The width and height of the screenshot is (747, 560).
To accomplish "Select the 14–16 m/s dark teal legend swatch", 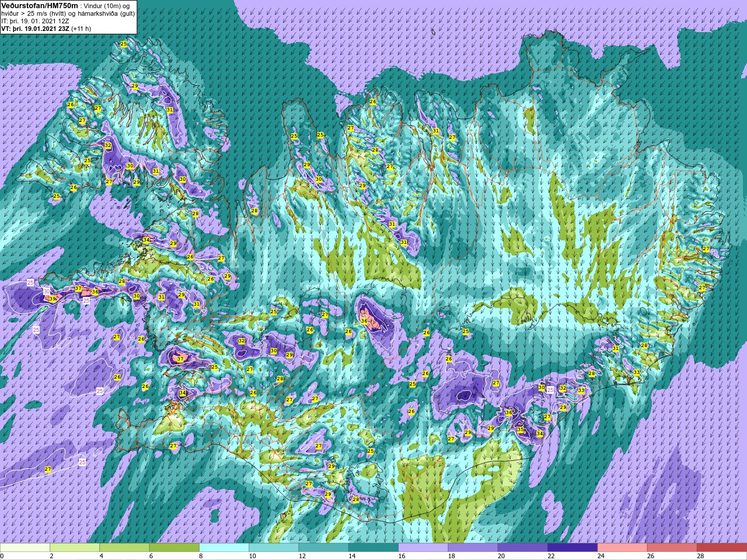I will pos(373,548).
